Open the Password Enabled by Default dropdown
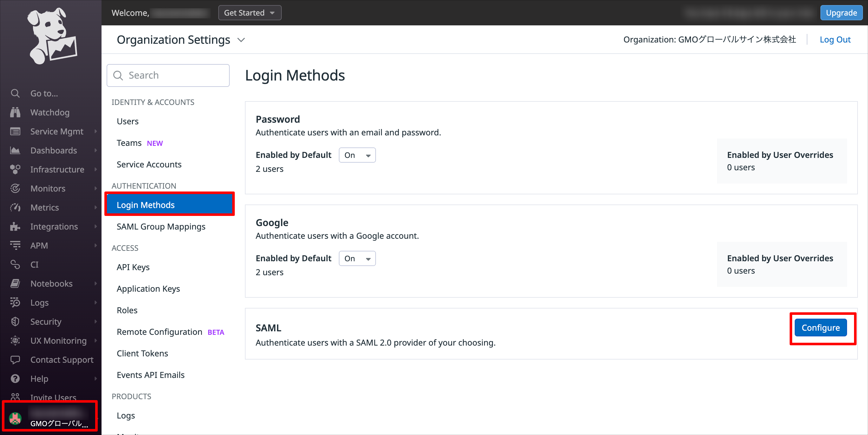868x435 pixels. coord(357,155)
